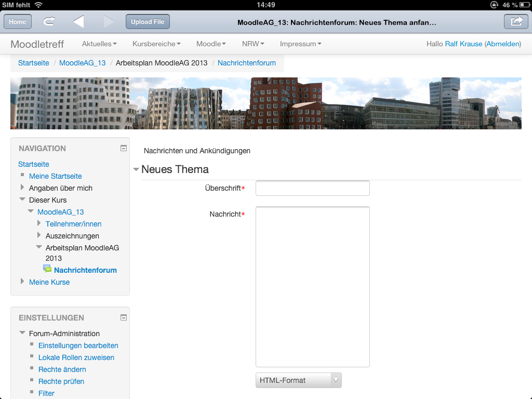Open the Moodle dropdown menu
The image size is (532, 399).
(211, 44)
